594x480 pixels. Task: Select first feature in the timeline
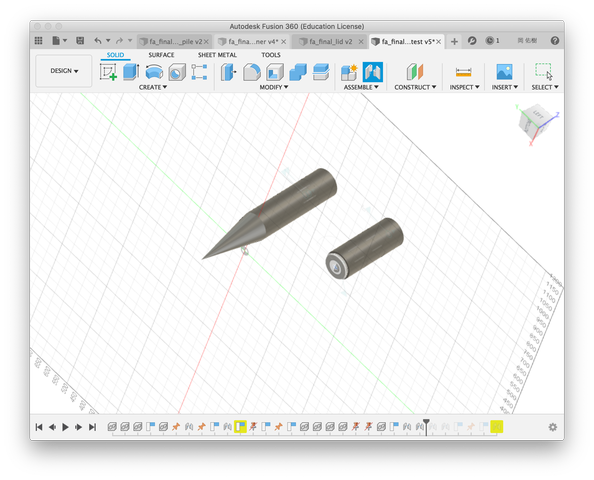112,427
